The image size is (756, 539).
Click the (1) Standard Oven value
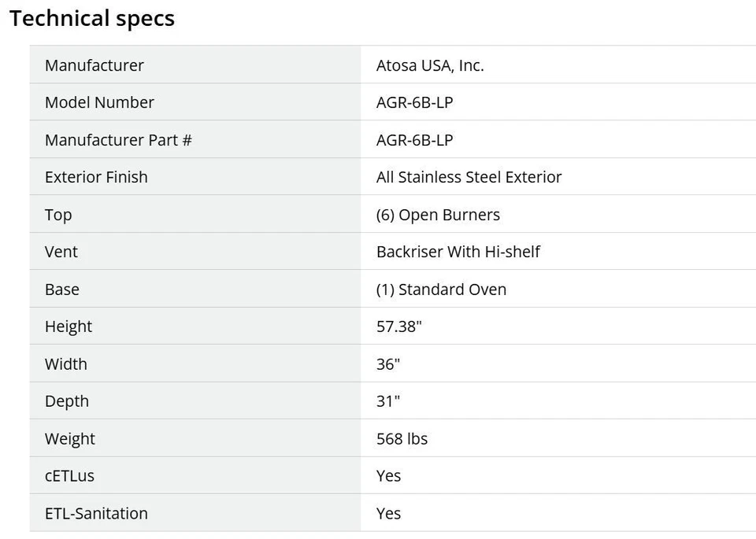coord(441,290)
